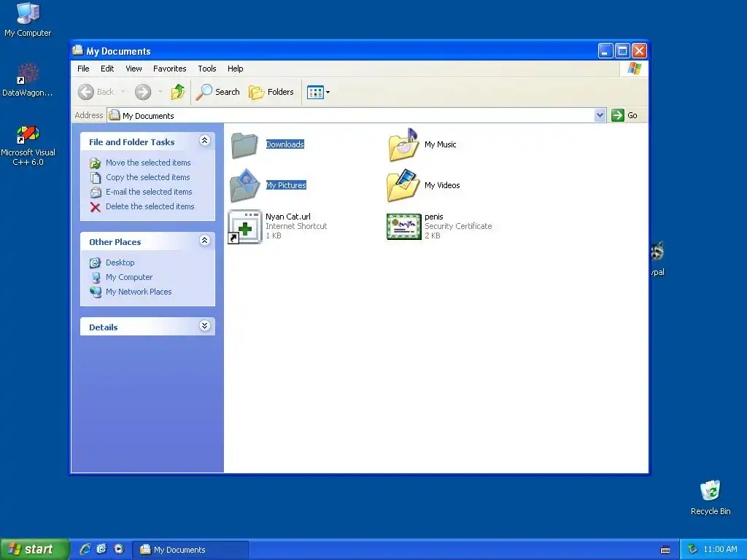This screenshot has width=747, height=560.
Task: Click the My Music name label
Action: [440, 144]
